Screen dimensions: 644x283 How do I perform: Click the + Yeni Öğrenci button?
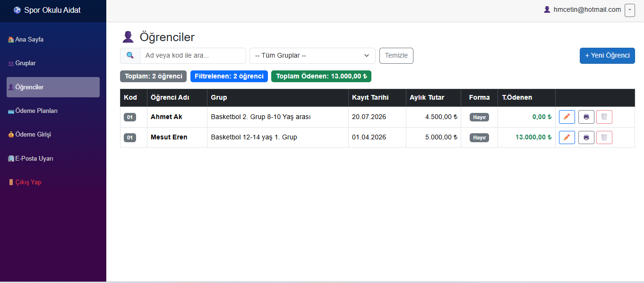click(x=607, y=55)
